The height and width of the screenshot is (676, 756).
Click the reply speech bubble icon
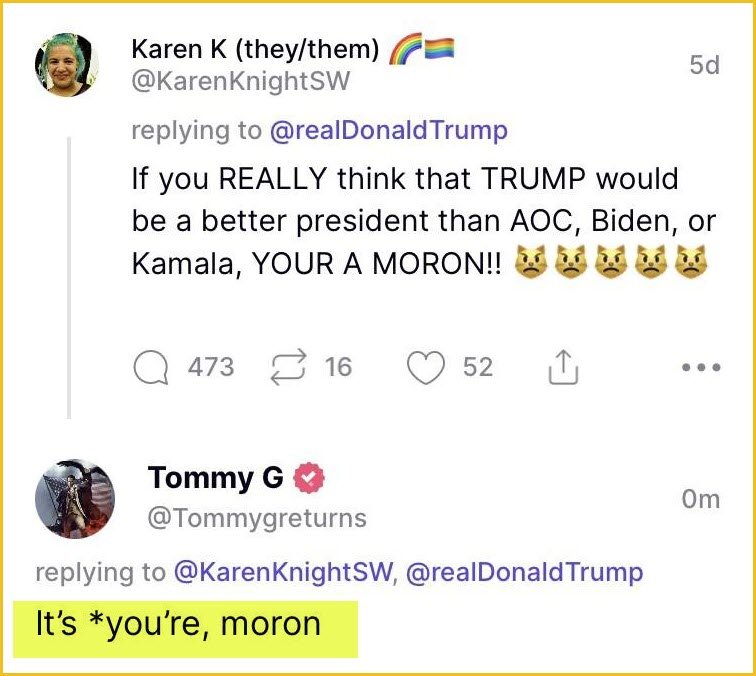point(153,368)
